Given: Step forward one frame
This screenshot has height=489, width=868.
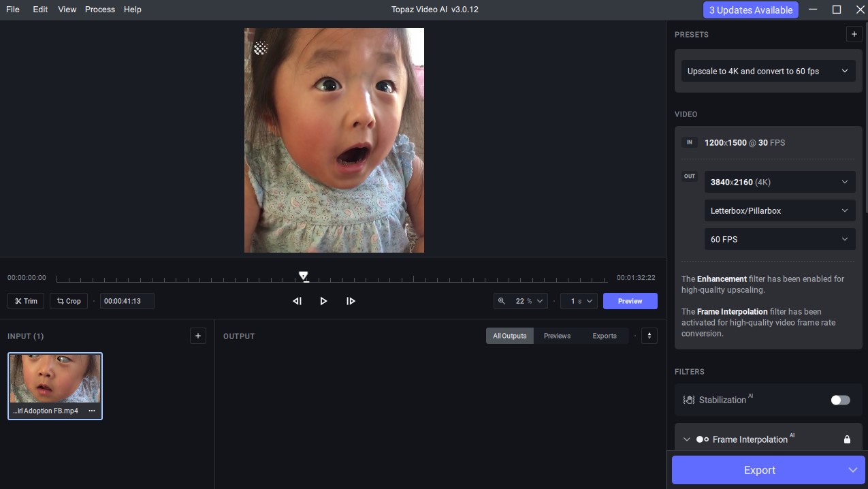Looking at the screenshot, I should 351,301.
